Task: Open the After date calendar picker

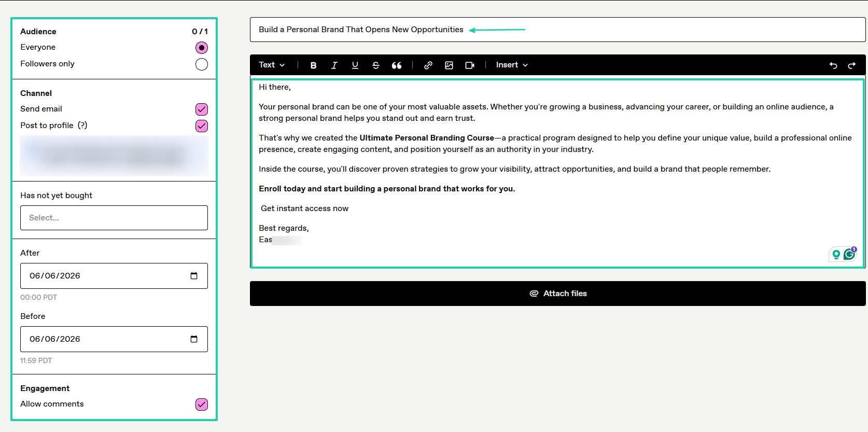Action: (194, 276)
